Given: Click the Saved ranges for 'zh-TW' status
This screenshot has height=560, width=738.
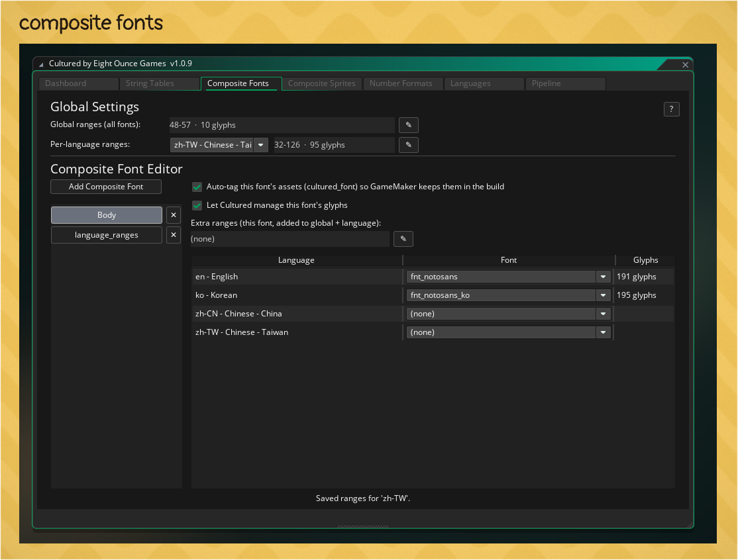Looking at the screenshot, I should coord(363,498).
